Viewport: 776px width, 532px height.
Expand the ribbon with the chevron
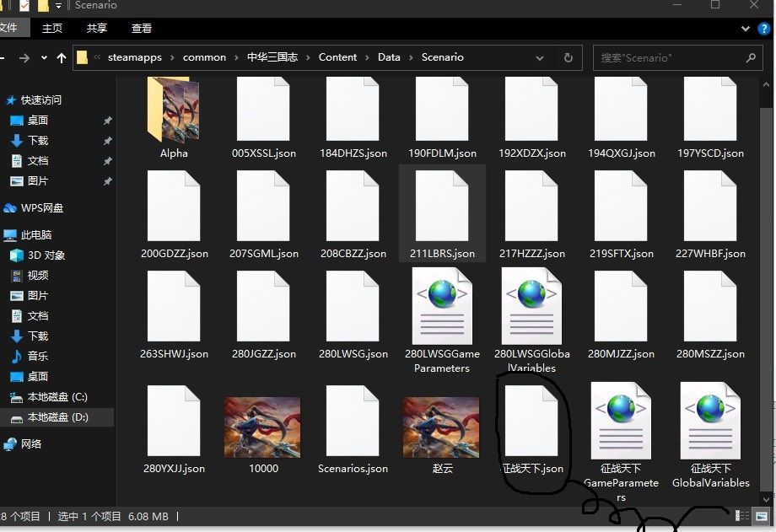tap(746, 29)
